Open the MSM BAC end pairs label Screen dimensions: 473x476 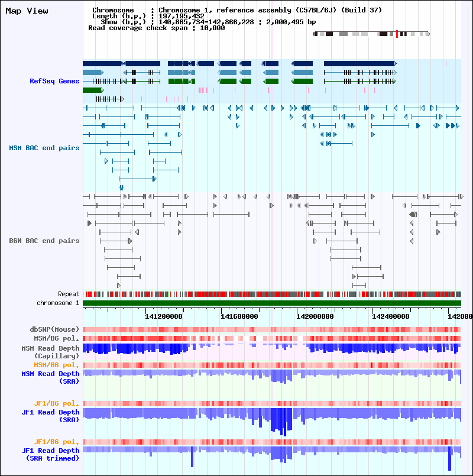coord(44,148)
